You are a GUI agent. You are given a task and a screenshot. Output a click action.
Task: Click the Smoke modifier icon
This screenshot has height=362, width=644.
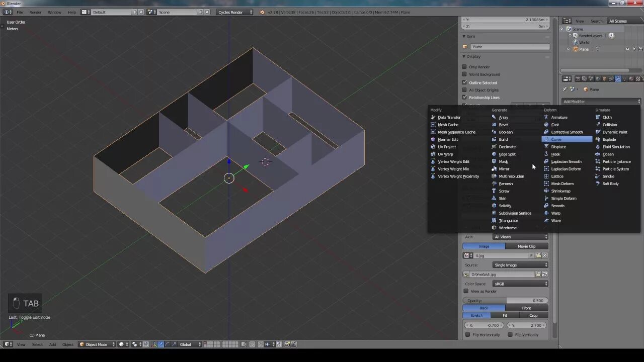[x=598, y=176]
